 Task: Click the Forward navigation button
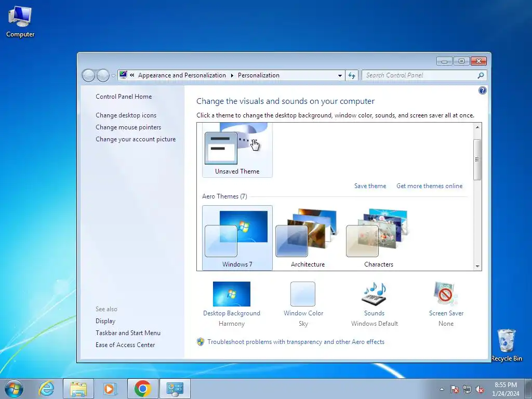103,75
